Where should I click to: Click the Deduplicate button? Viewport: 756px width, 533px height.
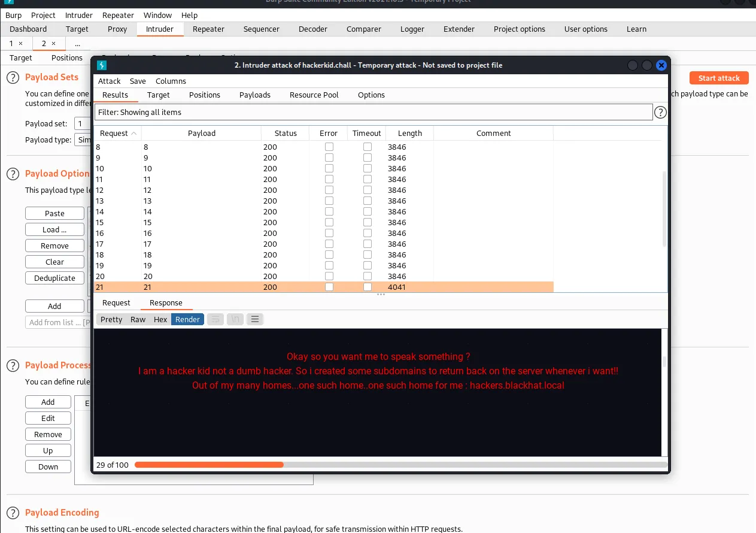[x=54, y=278]
